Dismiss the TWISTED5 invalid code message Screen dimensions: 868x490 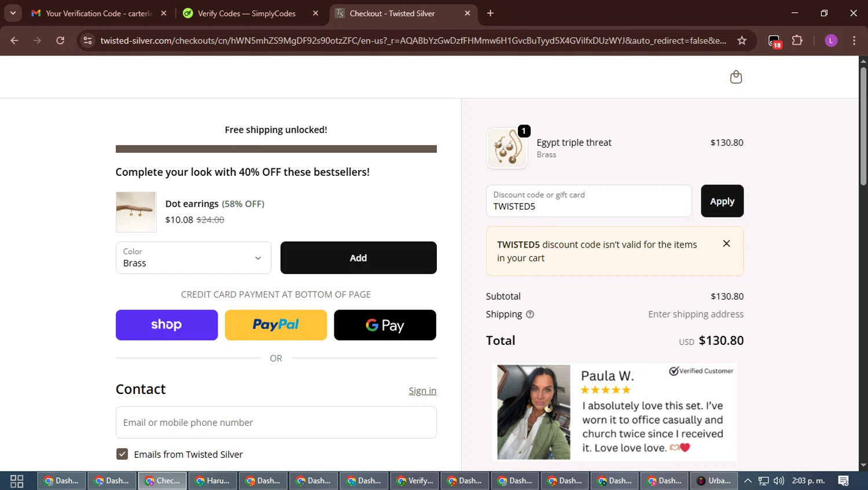[726, 244]
